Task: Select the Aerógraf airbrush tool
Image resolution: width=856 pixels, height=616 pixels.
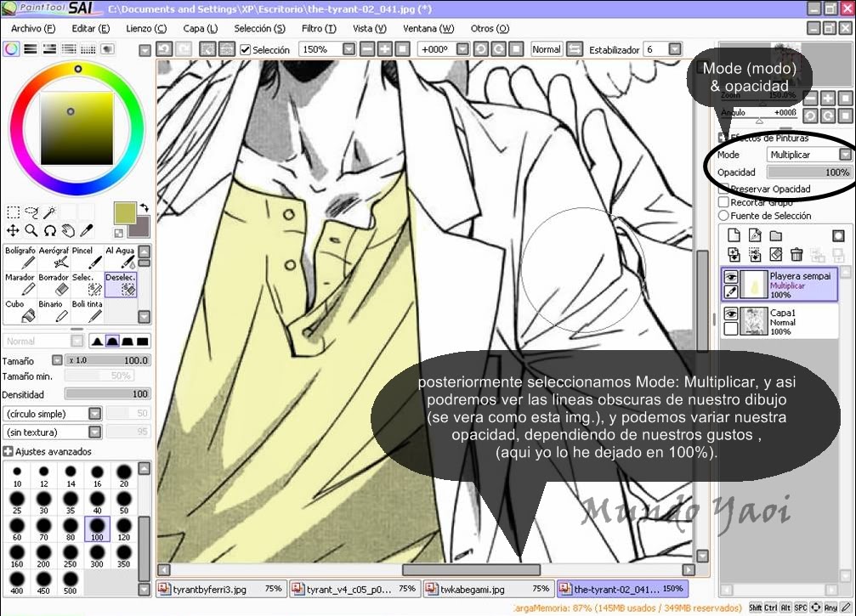Action: click(54, 257)
